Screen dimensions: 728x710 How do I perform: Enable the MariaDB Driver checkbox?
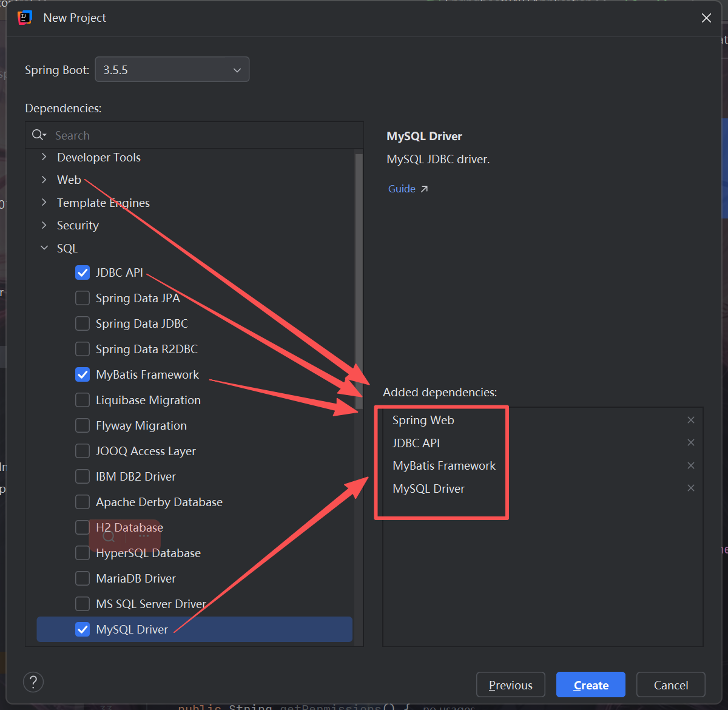[83, 578]
